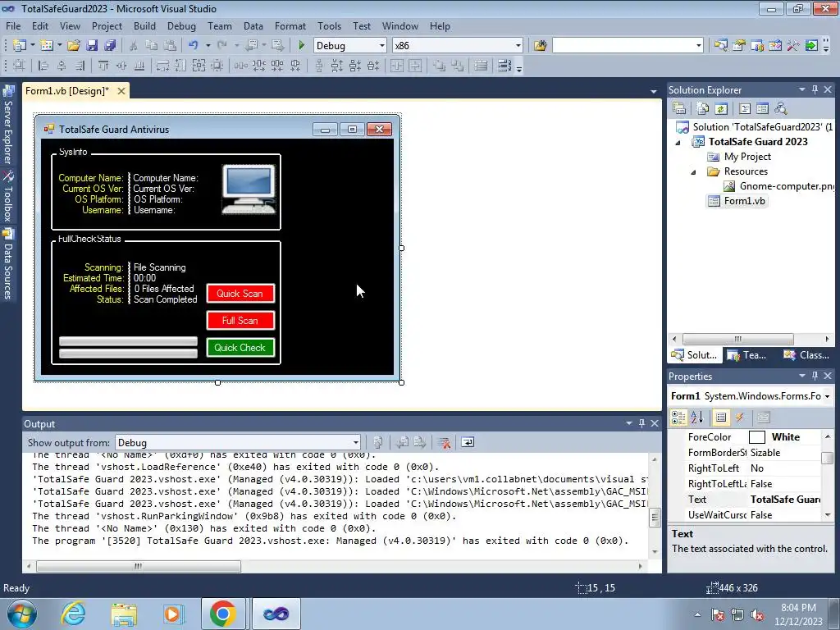Click the lower progress bar on the form
This screenshot has height=630, width=840.
click(128, 353)
